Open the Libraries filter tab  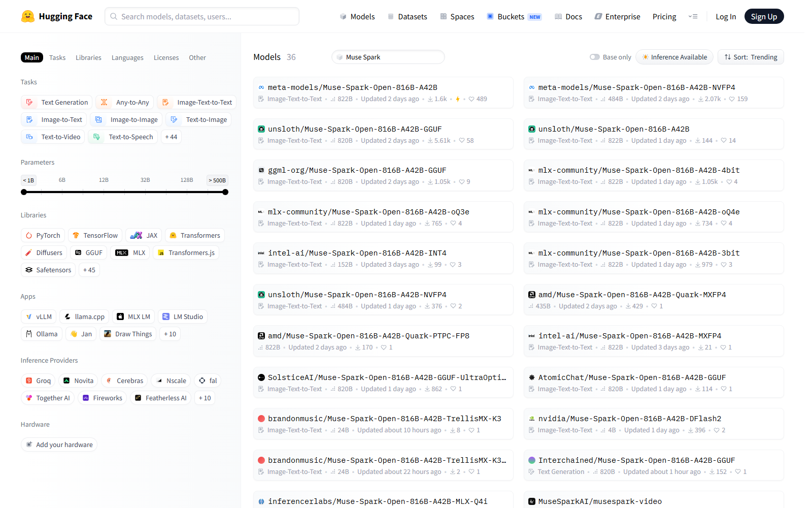point(88,57)
